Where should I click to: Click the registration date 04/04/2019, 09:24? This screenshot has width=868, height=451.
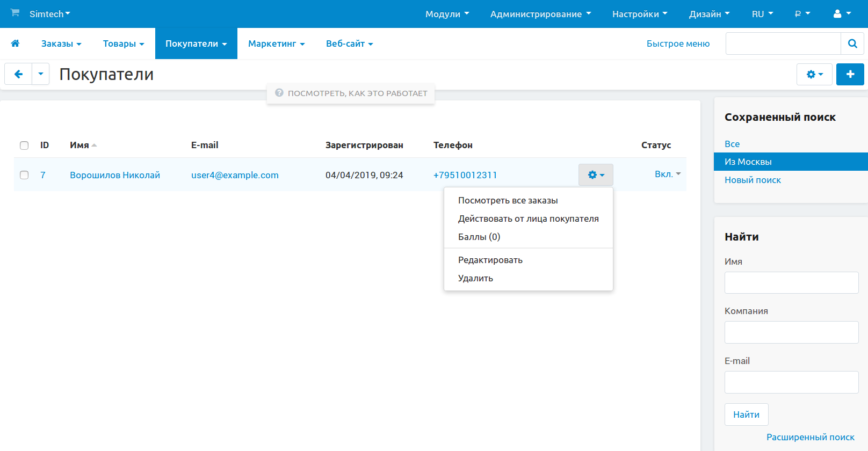click(364, 175)
